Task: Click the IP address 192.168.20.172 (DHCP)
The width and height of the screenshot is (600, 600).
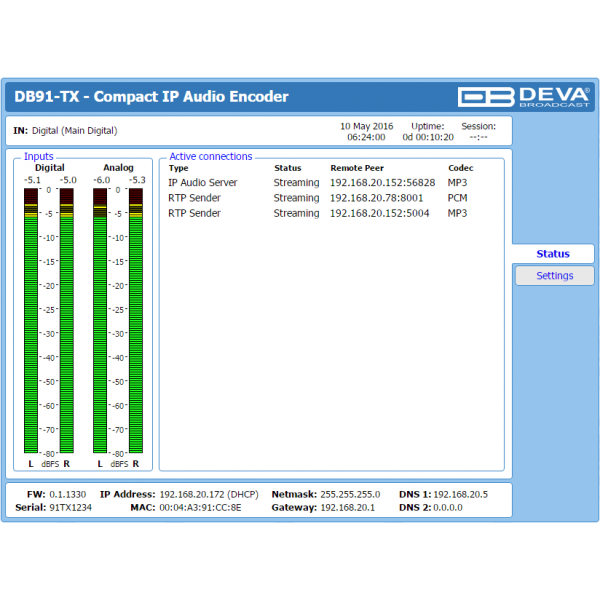Action: pyautogui.click(x=209, y=494)
